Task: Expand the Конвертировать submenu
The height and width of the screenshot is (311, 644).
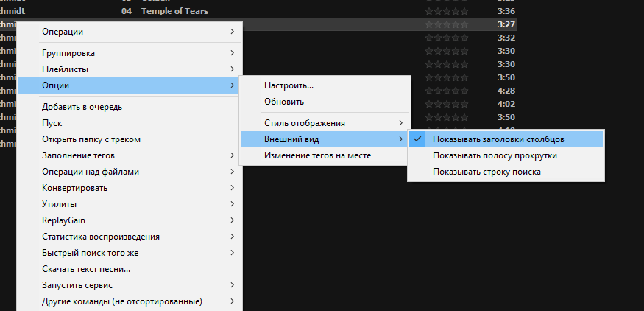Action: pos(129,188)
